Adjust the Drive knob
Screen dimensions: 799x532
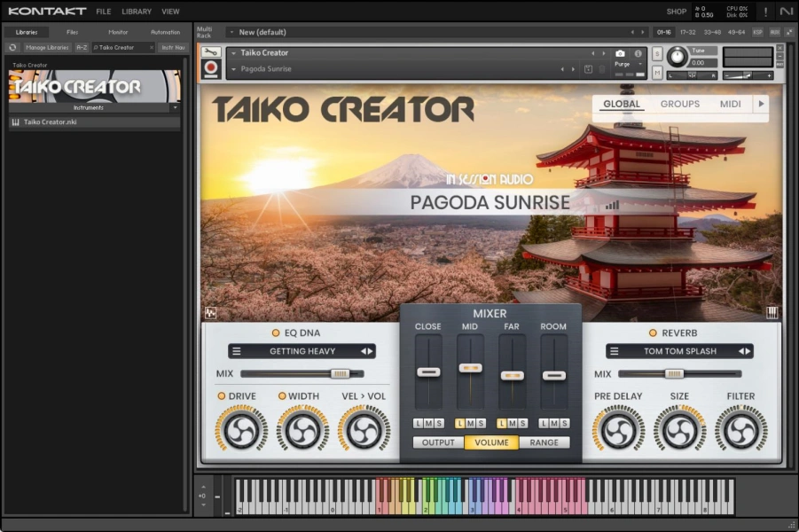pos(241,431)
